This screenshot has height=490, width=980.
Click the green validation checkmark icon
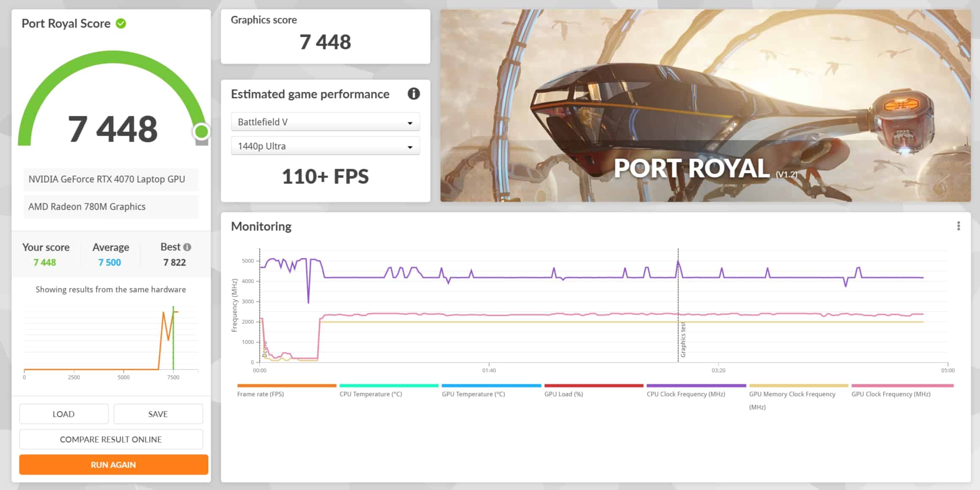(121, 24)
